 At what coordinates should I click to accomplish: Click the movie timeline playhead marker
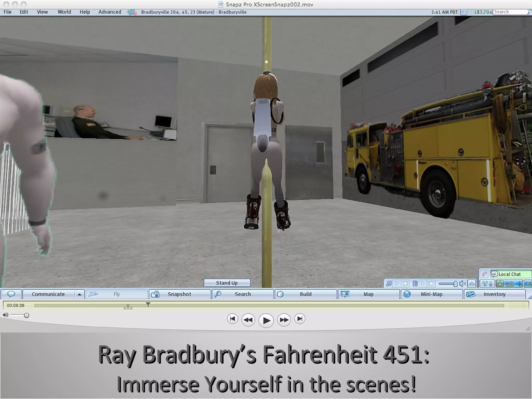point(148,304)
